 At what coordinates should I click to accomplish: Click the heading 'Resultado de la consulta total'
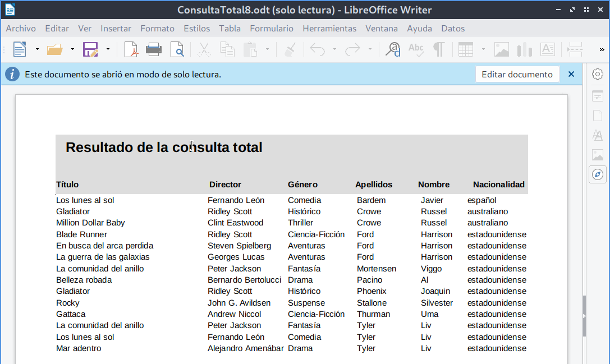tap(164, 148)
